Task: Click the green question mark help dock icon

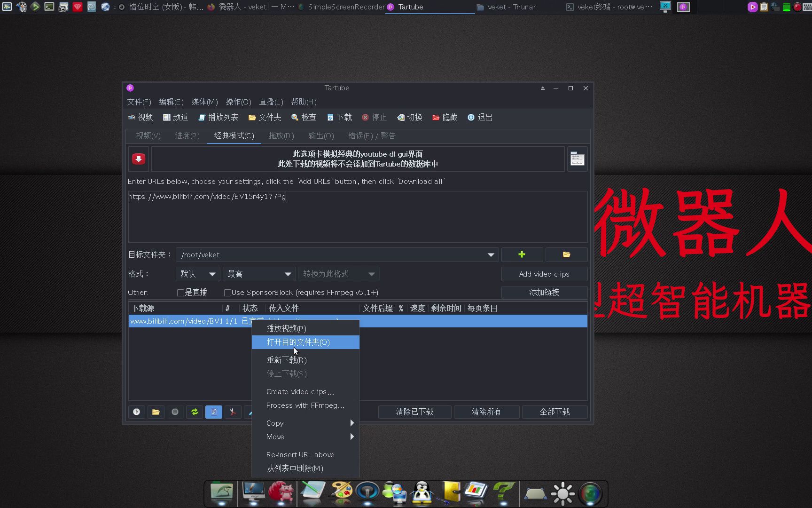Action: (x=503, y=493)
